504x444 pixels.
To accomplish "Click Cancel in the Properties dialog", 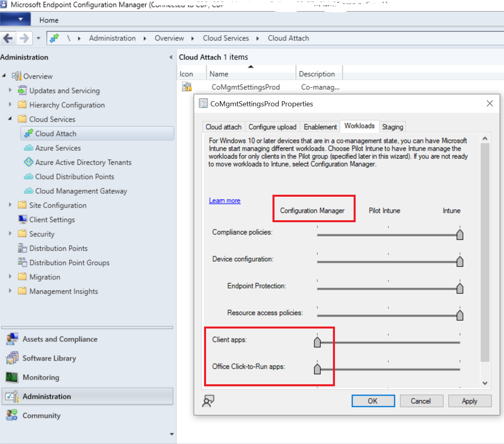I will [421, 401].
